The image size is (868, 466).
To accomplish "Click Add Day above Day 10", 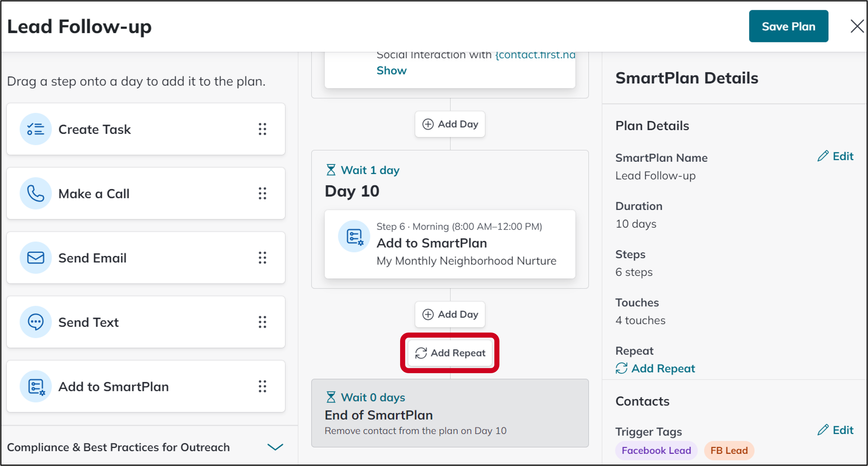I will pos(450,124).
